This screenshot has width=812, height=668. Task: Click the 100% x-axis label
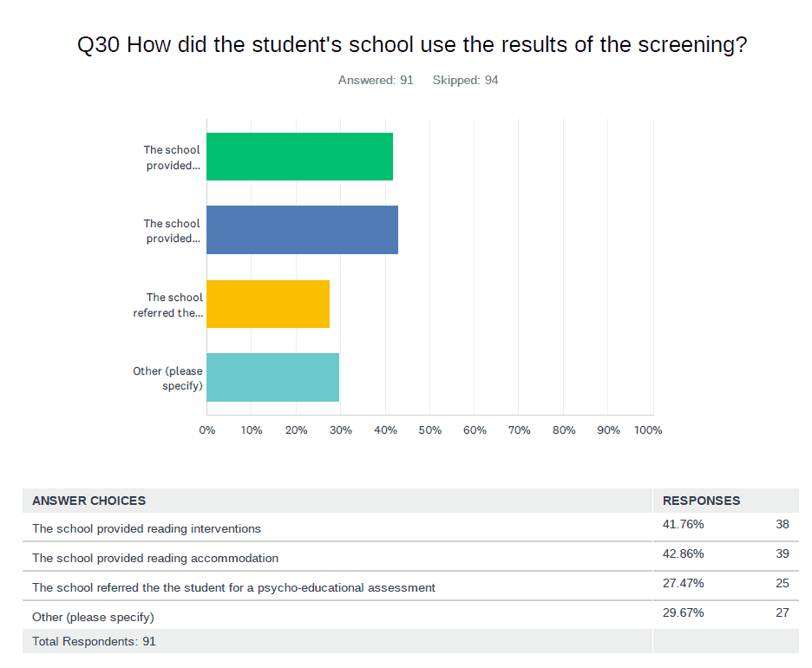648,430
